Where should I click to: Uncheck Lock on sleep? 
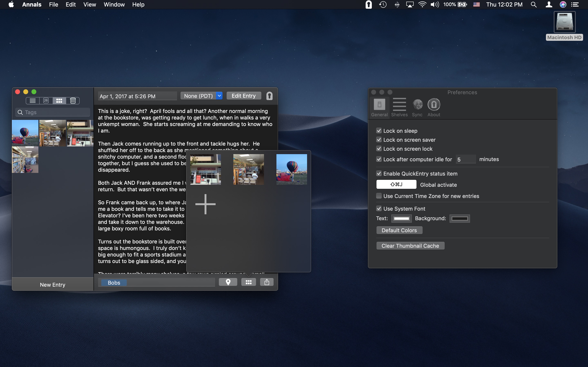[x=379, y=130]
